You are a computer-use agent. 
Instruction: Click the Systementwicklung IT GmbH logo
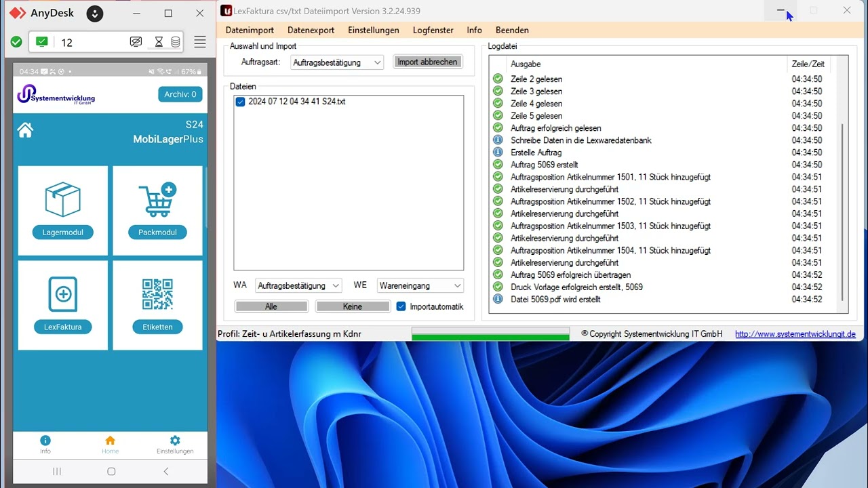(x=56, y=94)
